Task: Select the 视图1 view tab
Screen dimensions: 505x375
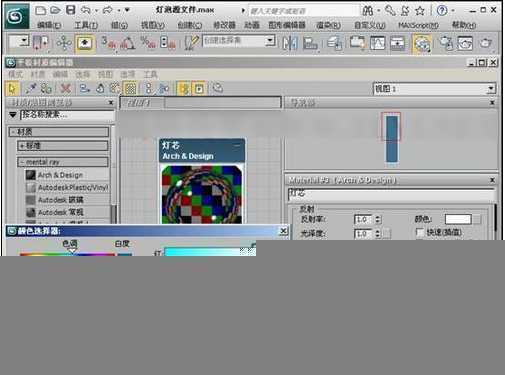Action: tap(142, 103)
